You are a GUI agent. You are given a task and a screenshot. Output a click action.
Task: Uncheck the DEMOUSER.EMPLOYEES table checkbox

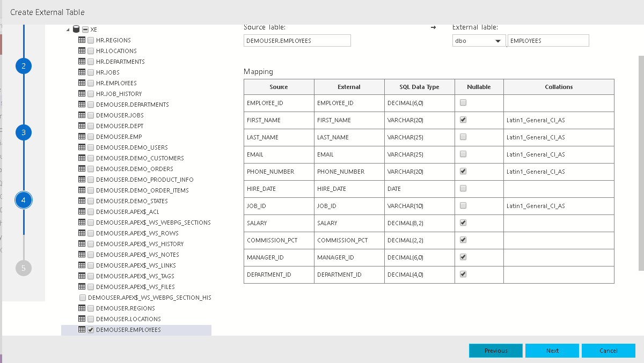pos(91,330)
